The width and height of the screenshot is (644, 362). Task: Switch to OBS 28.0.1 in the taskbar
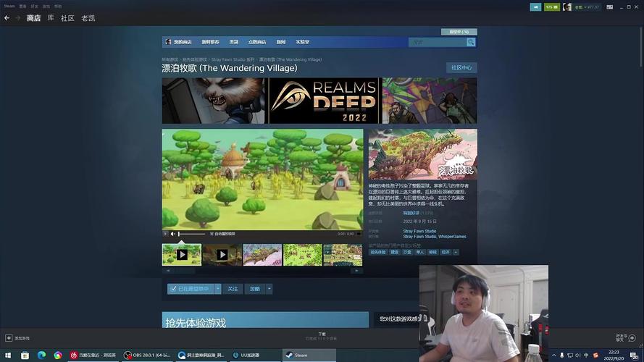[x=148, y=355]
